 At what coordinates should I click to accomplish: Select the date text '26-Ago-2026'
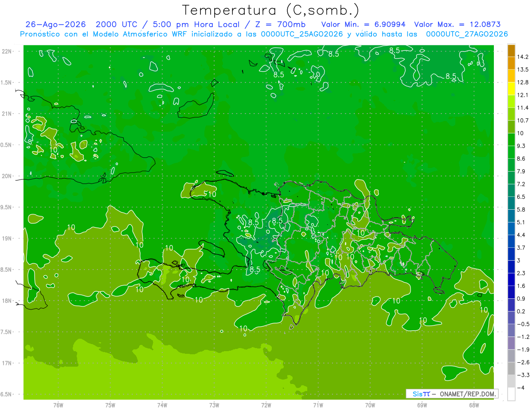55,24
